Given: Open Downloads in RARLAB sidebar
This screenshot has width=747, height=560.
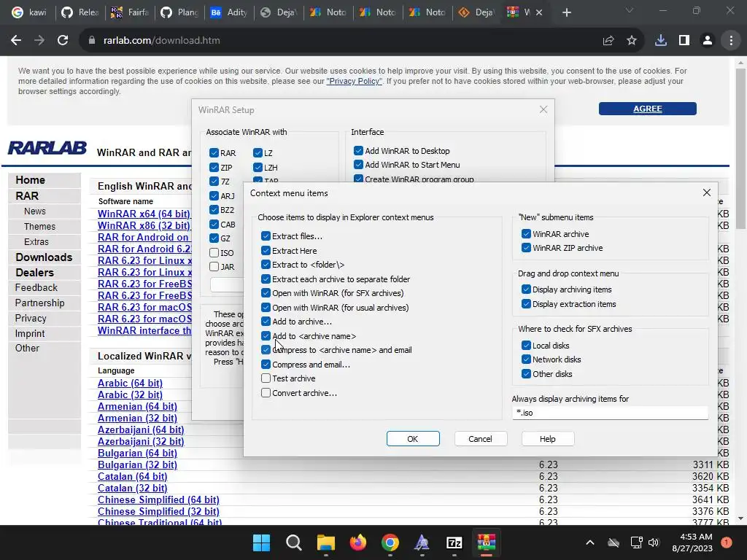Looking at the screenshot, I should pos(44,257).
